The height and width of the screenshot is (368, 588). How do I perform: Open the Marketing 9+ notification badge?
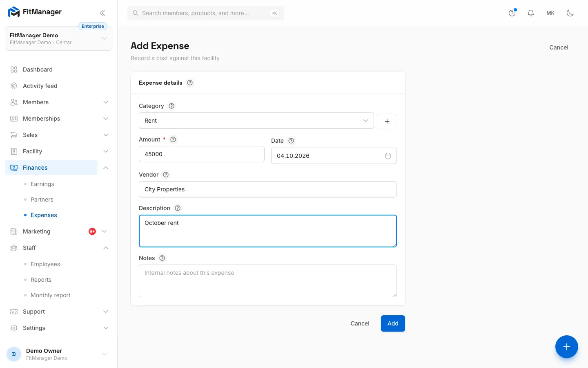[92, 231]
